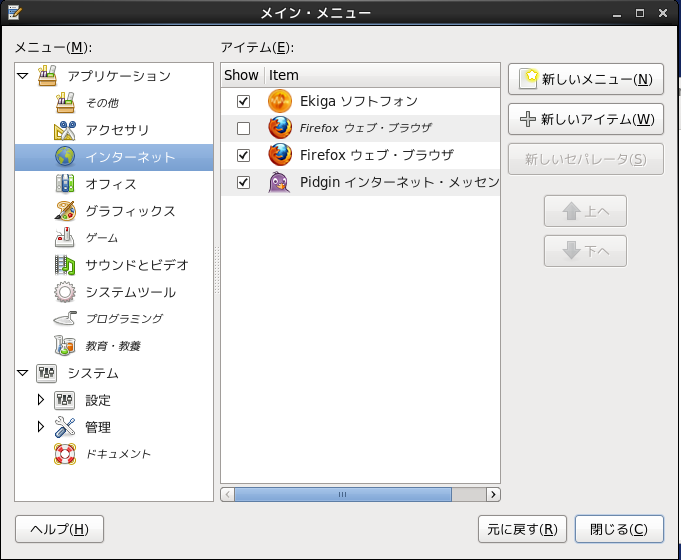Select the インターネット menu category
The image size is (681, 560).
[130, 157]
